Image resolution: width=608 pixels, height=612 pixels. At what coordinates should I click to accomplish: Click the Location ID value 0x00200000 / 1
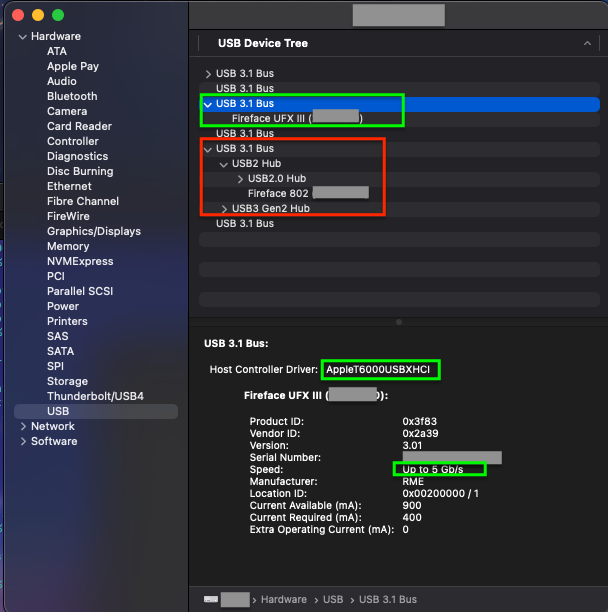(x=441, y=494)
